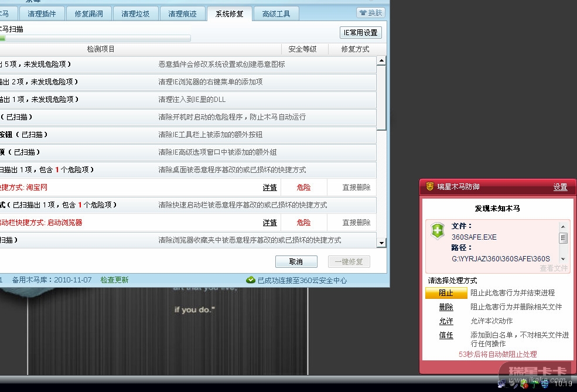
Task: Click the green umbrella tray icon
Action: [x=534, y=384]
